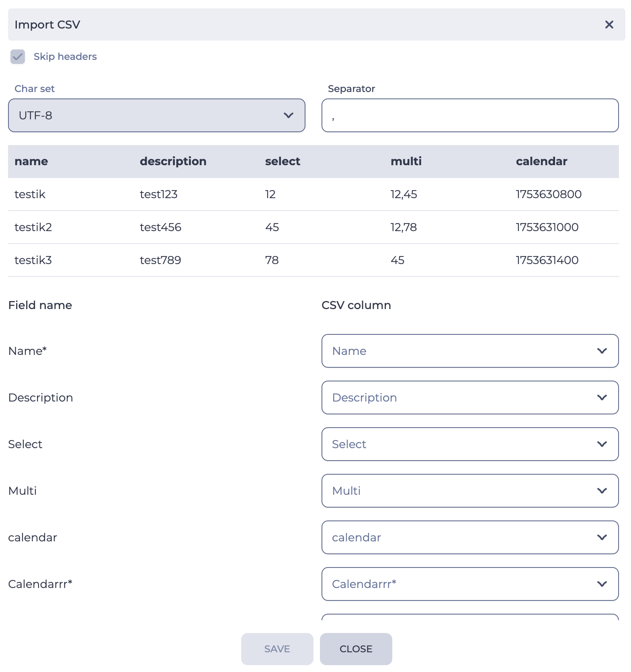This screenshot has height=672, width=631.
Task: Open the lowercase calendar CSV column dropdown
Action: point(470,537)
